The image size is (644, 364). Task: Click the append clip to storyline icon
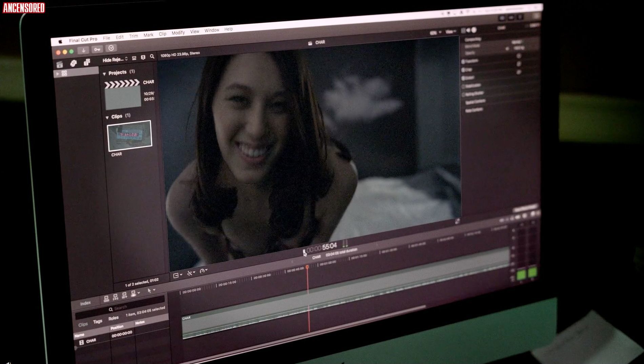(124, 295)
